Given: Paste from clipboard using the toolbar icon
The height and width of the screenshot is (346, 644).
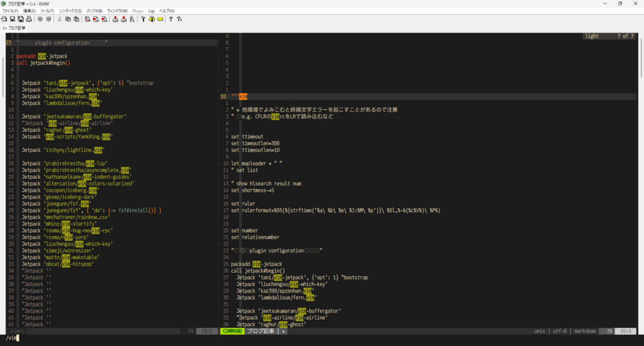Looking at the screenshot, I should point(76,19).
